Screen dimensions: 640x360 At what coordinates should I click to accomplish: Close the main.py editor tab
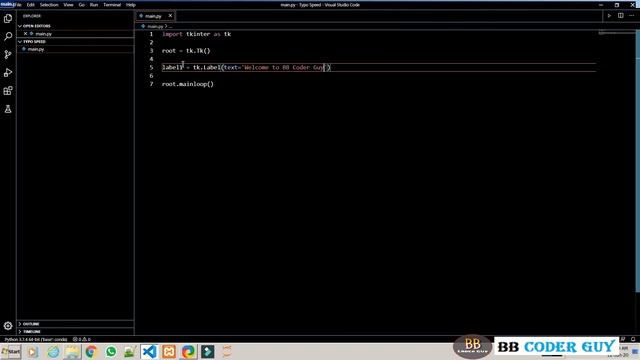tap(170, 16)
